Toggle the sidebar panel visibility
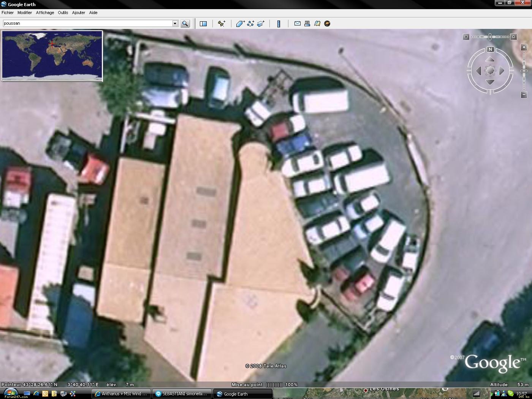Image resolution: width=532 pixels, height=399 pixels. [x=203, y=24]
